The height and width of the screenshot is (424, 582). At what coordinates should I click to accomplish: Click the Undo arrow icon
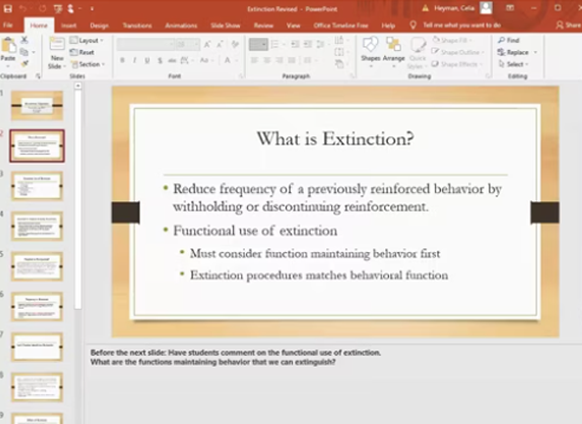pos(23,8)
